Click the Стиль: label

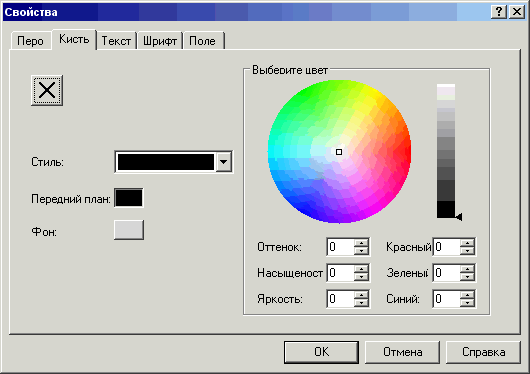point(47,162)
